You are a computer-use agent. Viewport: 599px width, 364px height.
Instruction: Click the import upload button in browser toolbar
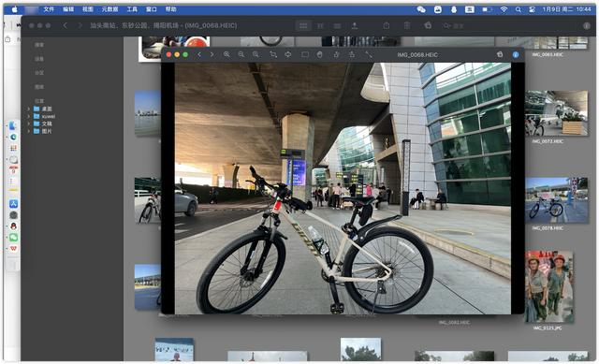pos(355,25)
